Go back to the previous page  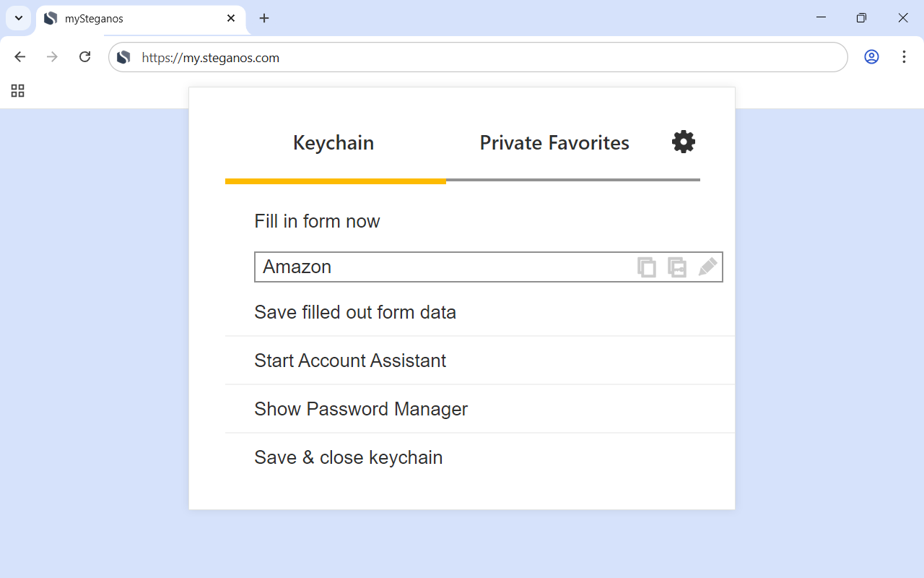point(20,57)
